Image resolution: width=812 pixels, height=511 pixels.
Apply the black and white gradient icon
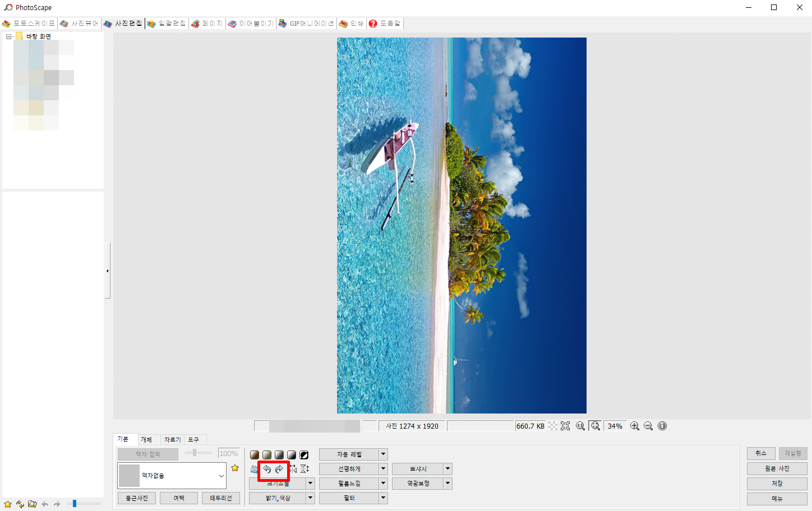click(292, 455)
